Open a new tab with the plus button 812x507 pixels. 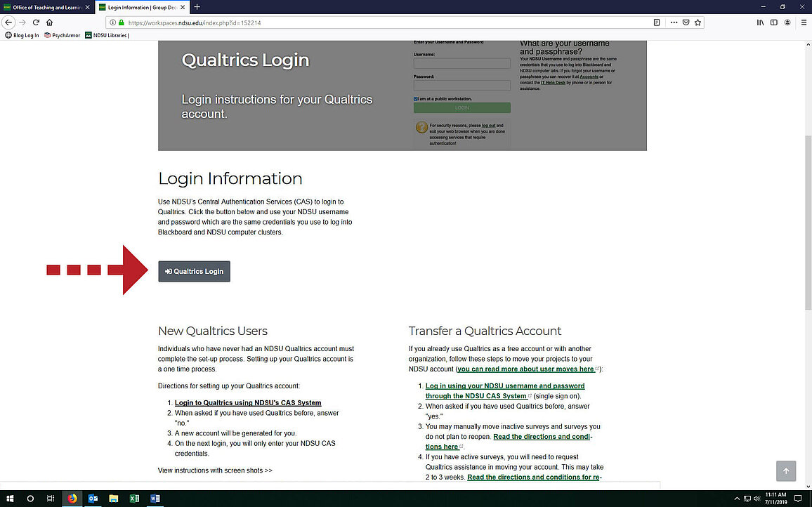pos(197,7)
